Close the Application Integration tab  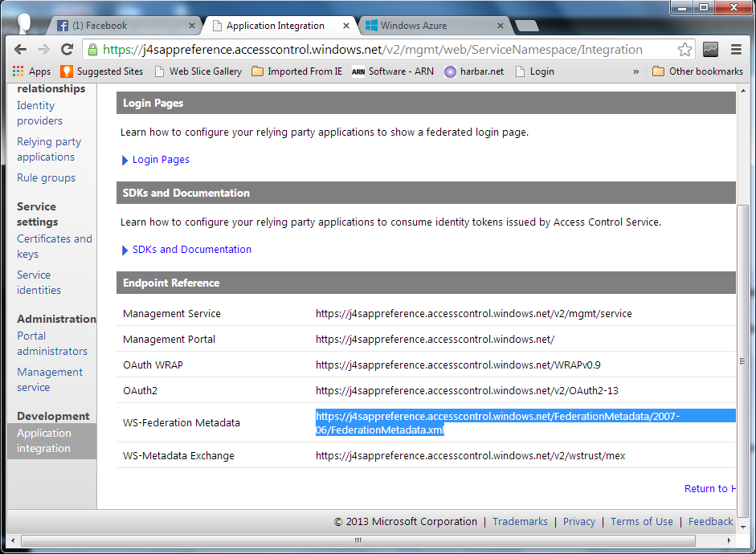(x=346, y=26)
